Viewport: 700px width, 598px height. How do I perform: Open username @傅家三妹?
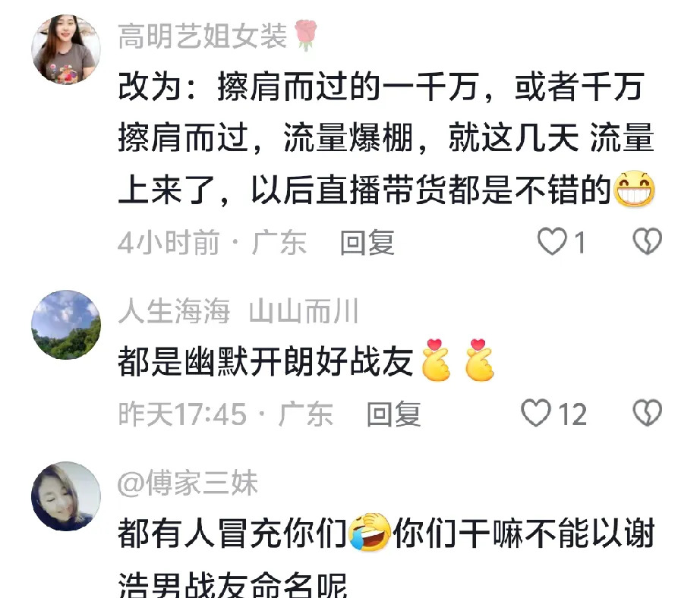click(x=188, y=483)
